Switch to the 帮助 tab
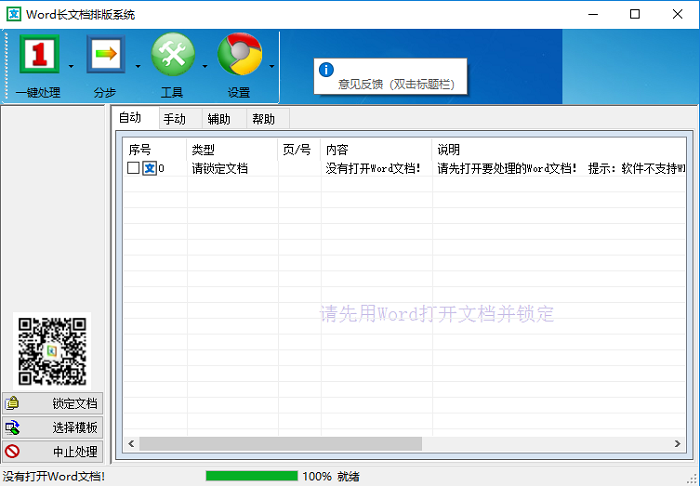The image size is (700, 486). click(268, 119)
